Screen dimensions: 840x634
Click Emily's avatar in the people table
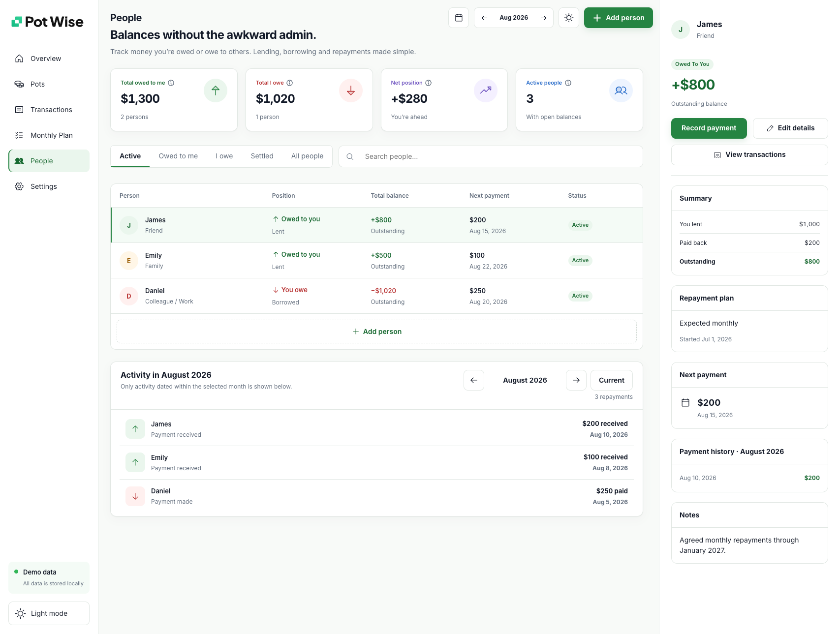coord(129,261)
